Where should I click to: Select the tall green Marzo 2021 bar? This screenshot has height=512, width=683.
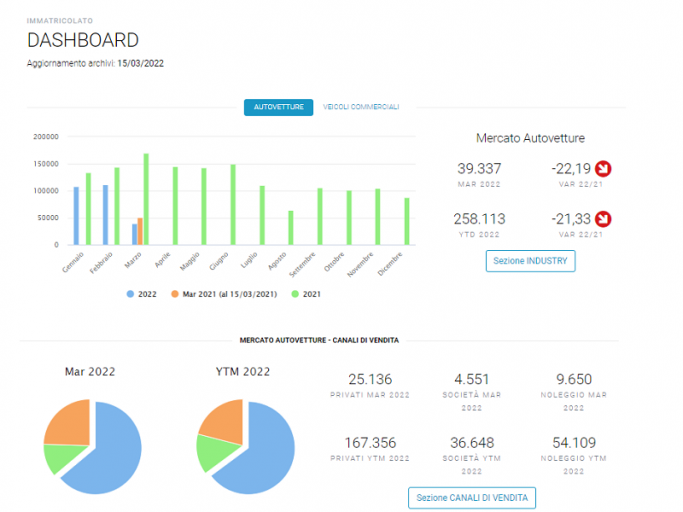click(x=146, y=199)
